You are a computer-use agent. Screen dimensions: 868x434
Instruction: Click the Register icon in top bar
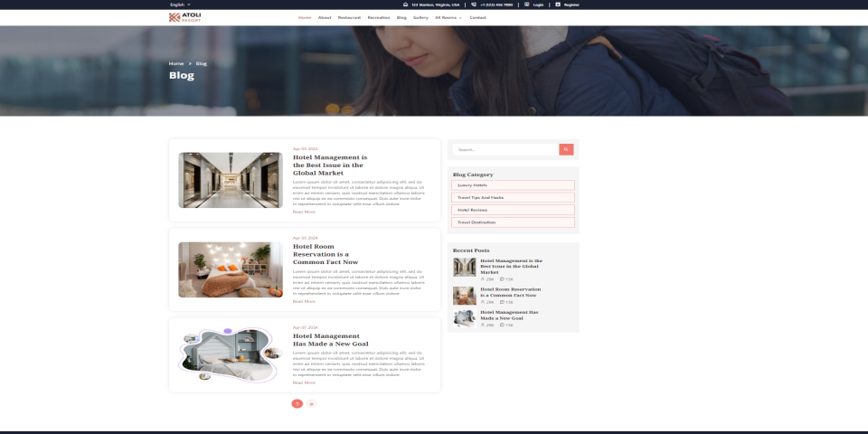558,5
